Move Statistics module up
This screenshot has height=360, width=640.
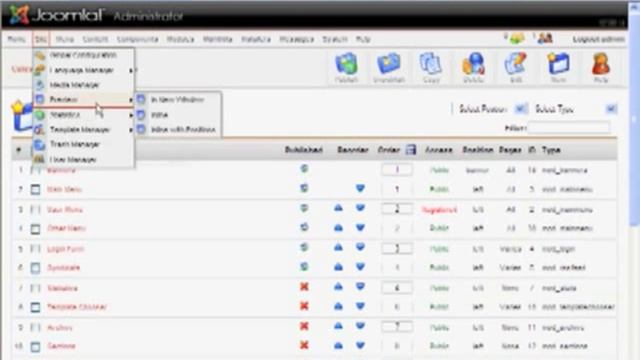pos(338,287)
